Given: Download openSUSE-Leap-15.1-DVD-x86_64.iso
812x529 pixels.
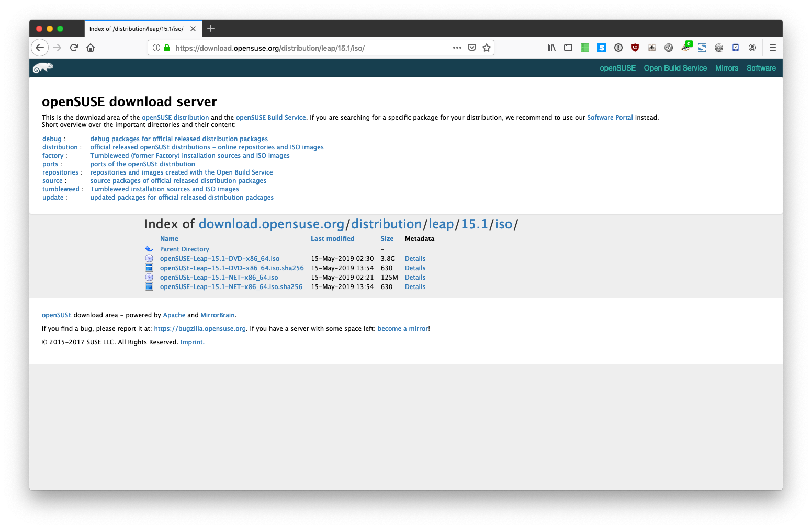Looking at the screenshot, I should coord(220,259).
